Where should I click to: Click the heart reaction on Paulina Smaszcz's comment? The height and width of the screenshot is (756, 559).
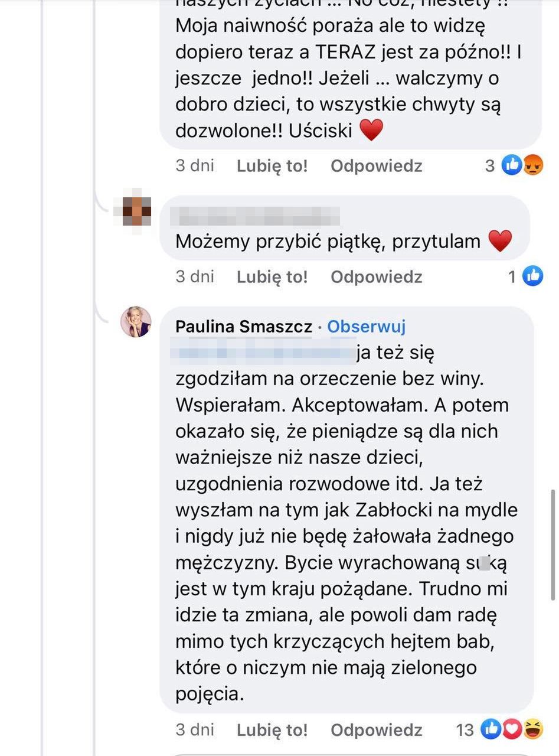pos(512,730)
